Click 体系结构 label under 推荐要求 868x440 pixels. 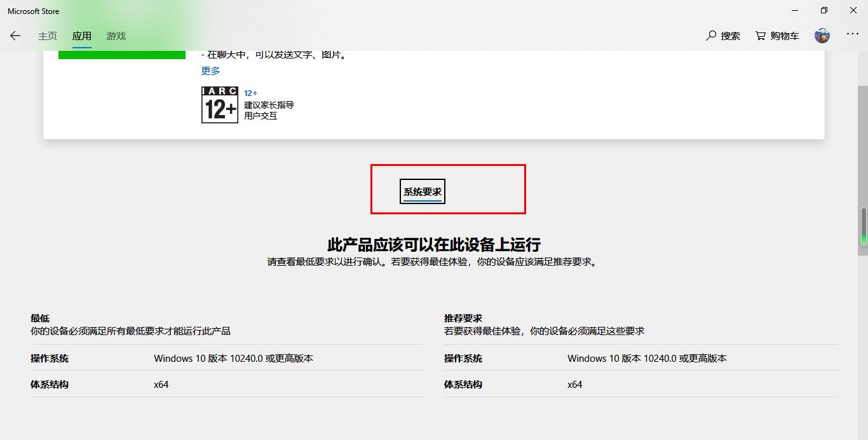[463, 385]
